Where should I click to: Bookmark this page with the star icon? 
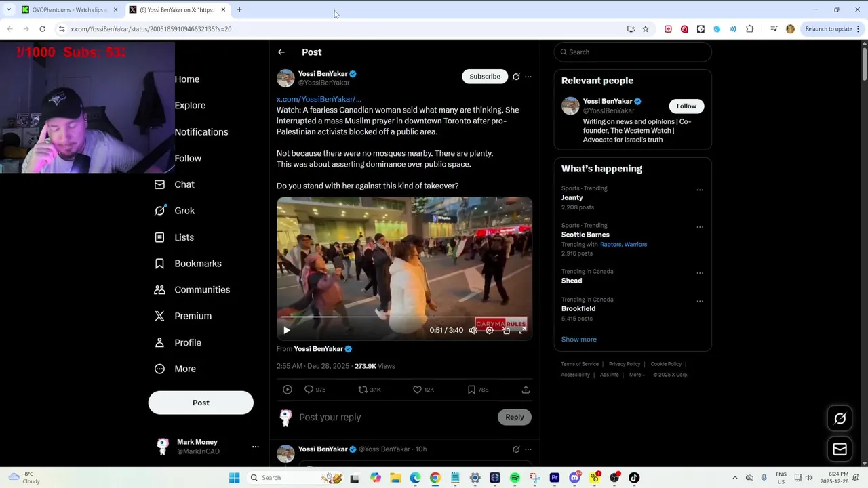(646, 29)
